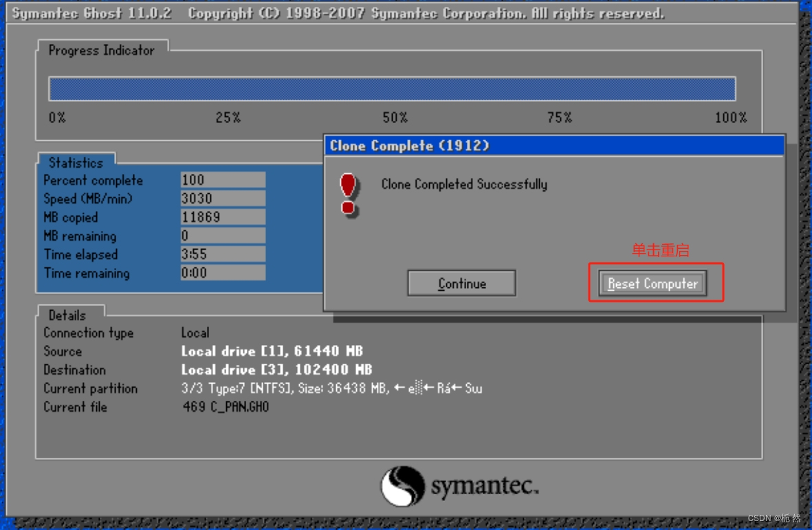Click Clone Completed Successfully message
Image resolution: width=812 pixels, height=530 pixels.
tap(464, 184)
